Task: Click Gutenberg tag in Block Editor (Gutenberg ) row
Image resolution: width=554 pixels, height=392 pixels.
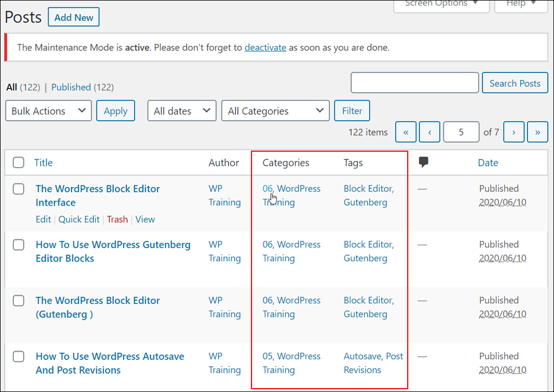Action: tap(365, 314)
